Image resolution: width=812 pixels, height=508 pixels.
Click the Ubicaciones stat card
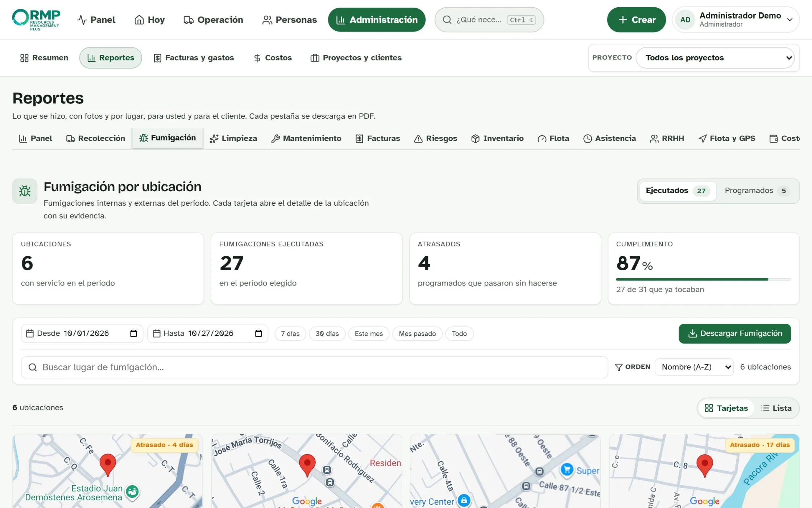[108, 269]
